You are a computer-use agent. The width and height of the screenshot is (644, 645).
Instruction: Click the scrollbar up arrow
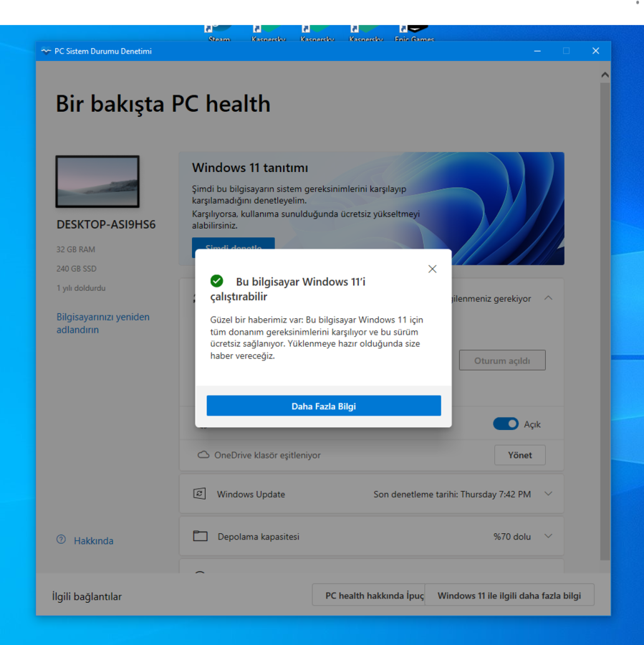(x=605, y=75)
